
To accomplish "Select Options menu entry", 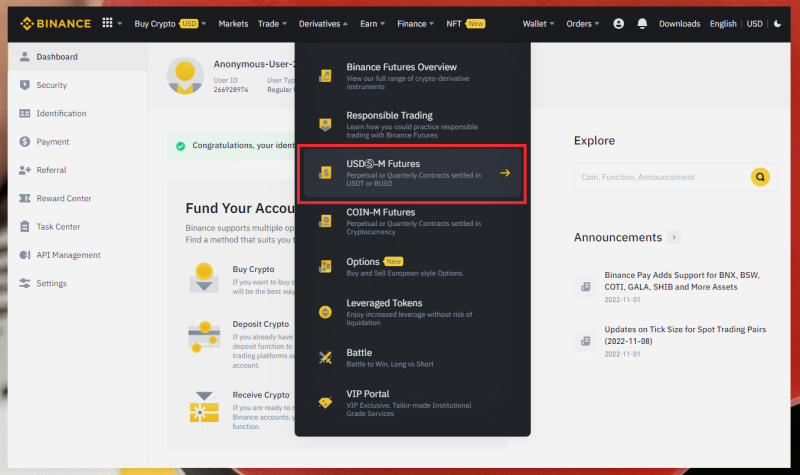I will [x=412, y=266].
